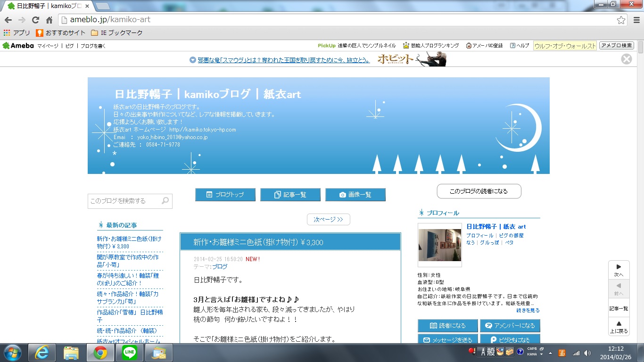Click the browser Forward arrow

coord(22,20)
